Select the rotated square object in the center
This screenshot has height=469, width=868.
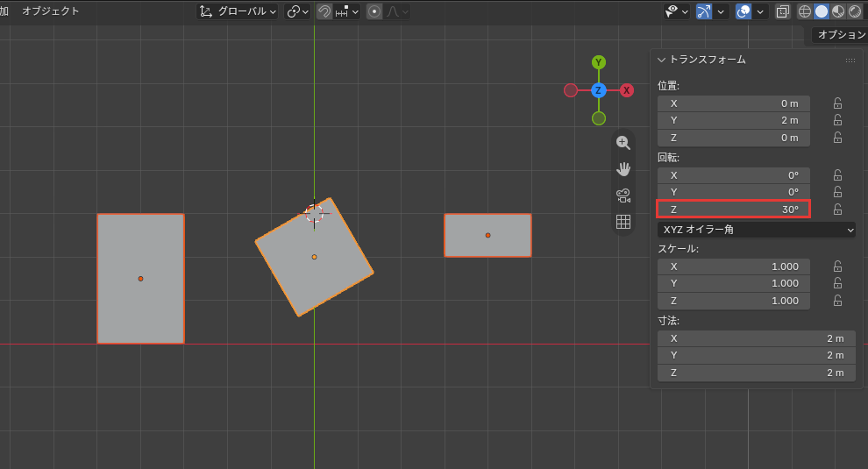(314, 257)
